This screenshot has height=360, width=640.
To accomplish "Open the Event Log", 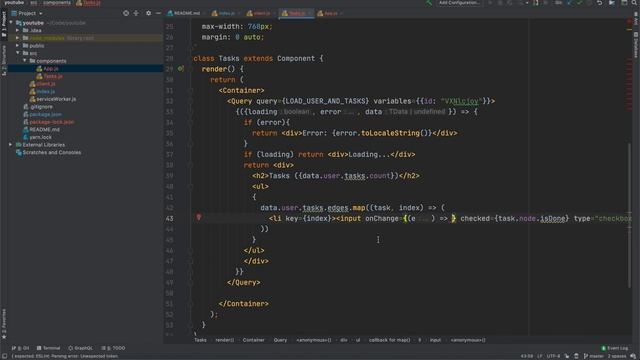I will click(x=615, y=348).
